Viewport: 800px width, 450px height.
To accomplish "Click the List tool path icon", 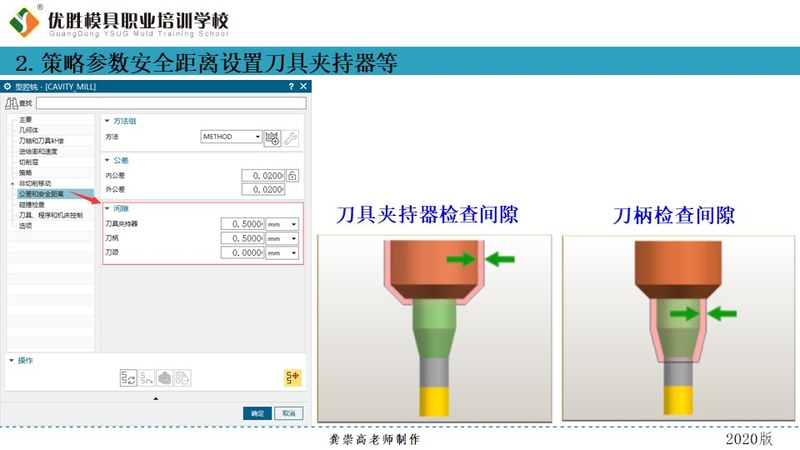I will pos(183,378).
